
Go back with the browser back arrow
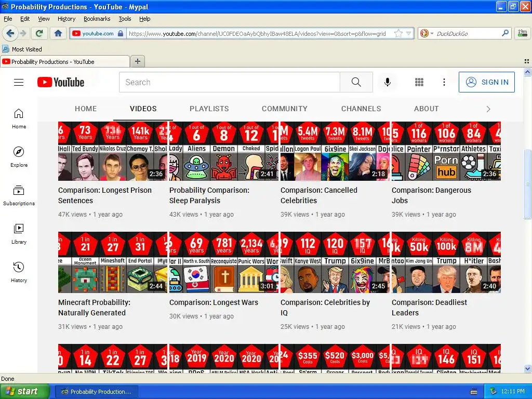click(10, 33)
